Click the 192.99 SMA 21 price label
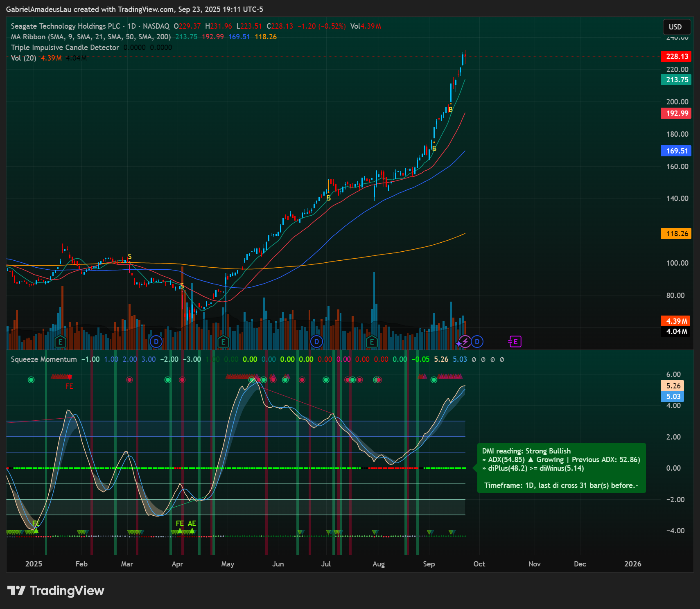 (676, 113)
